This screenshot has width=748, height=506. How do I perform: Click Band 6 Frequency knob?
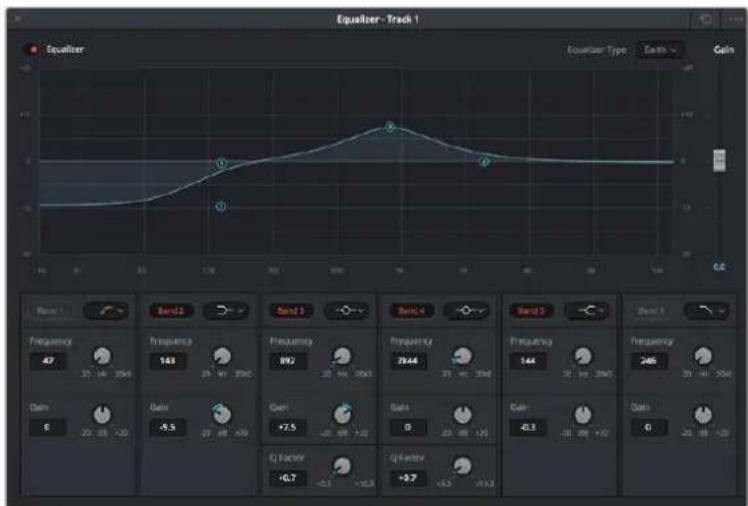(x=703, y=356)
